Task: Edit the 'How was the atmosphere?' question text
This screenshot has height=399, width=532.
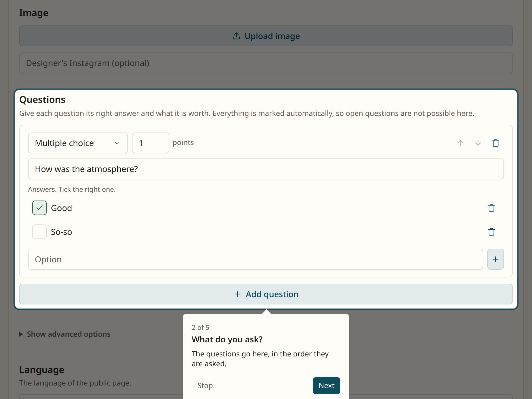Action: [266, 169]
